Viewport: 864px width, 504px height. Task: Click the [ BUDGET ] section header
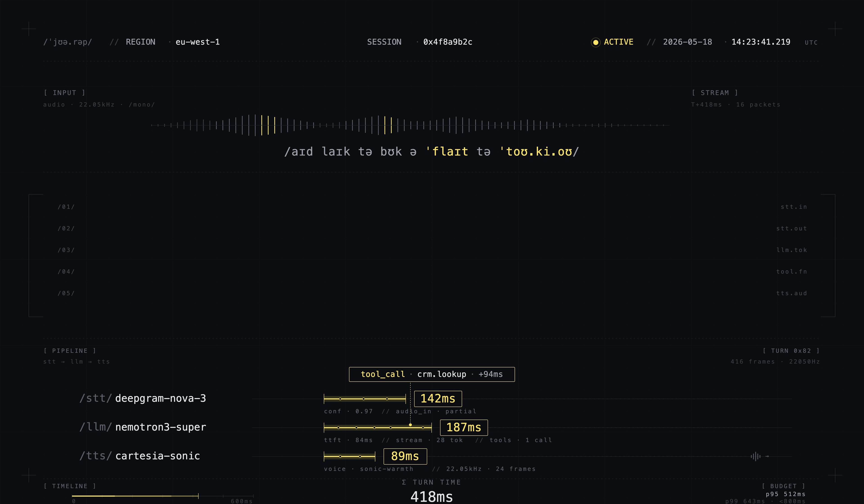(783, 486)
